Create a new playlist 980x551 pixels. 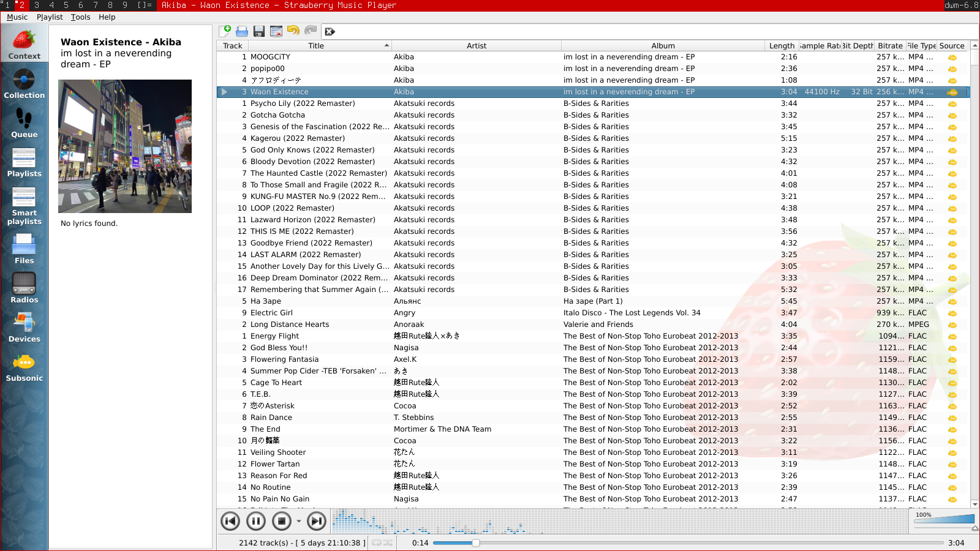tap(225, 31)
